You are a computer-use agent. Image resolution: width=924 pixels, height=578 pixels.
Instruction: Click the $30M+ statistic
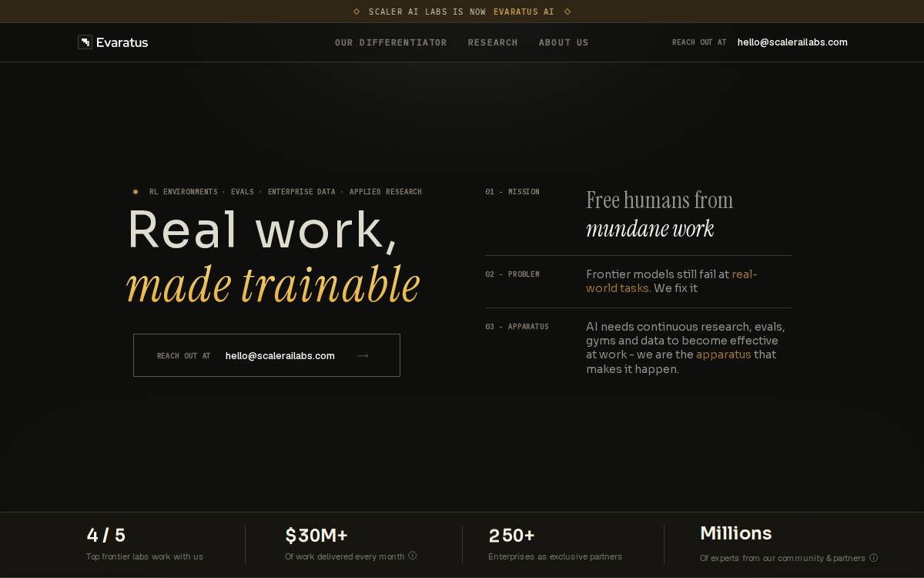(x=316, y=535)
